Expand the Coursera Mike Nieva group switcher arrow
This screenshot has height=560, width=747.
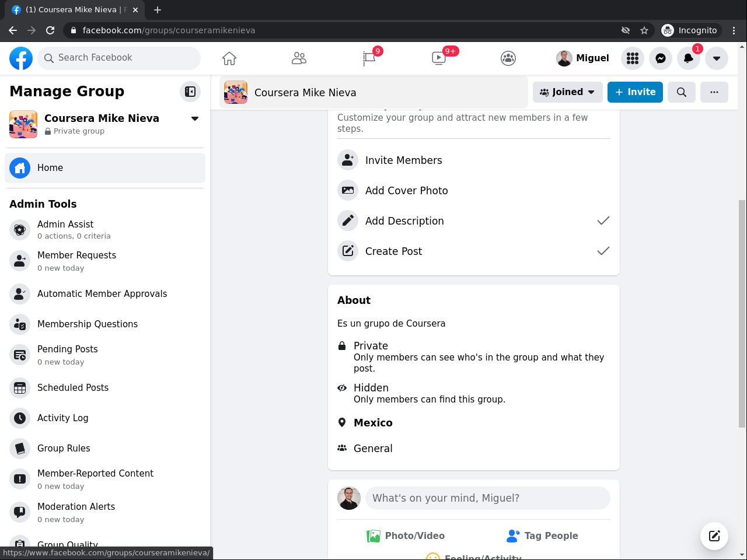pos(195,118)
